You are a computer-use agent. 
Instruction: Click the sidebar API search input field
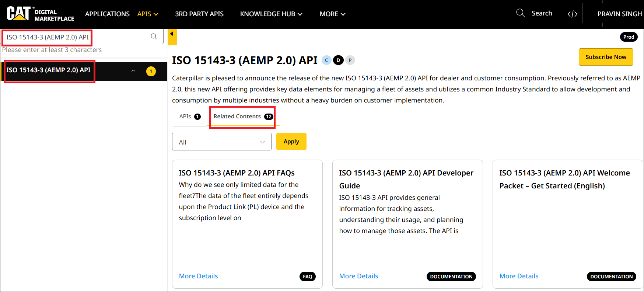tap(83, 37)
